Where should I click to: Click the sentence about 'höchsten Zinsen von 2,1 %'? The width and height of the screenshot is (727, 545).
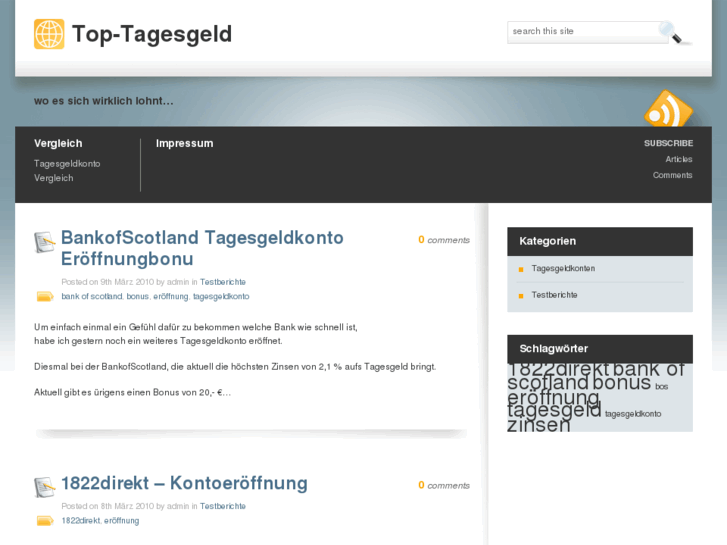pos(235,367)
